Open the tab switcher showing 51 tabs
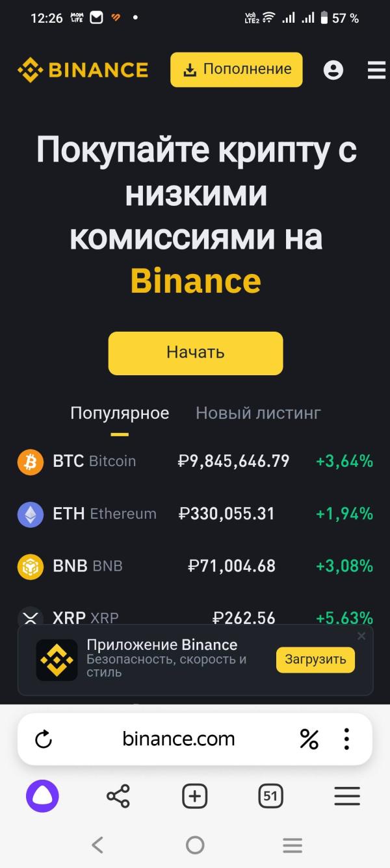This screenshot has height=868, width=390. click(270, 796)
